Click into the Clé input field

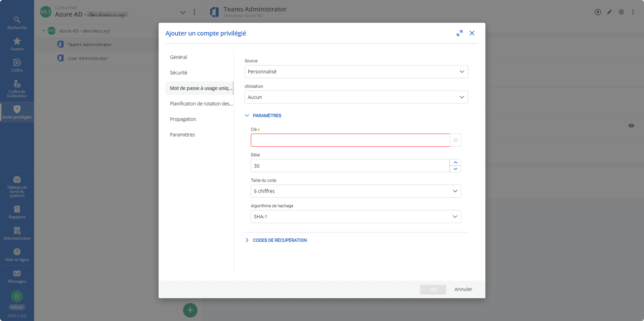pyautogui.click(x=350, y=140)
